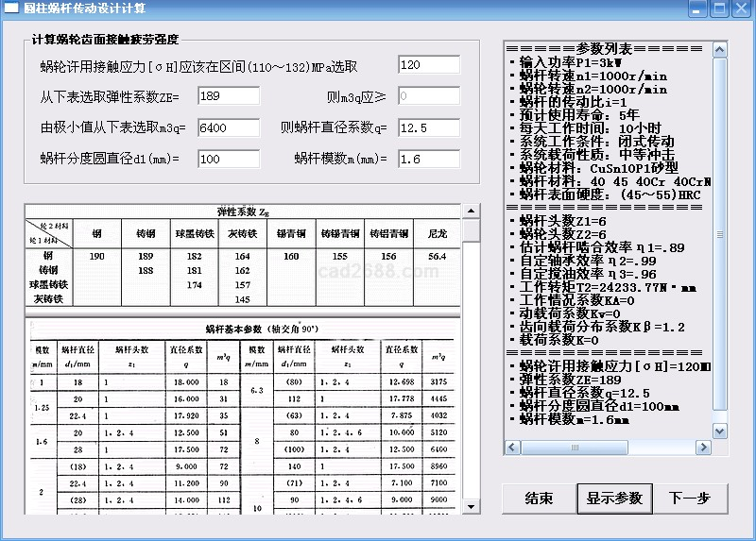Close the 圆柱蜗杆传动设计计算 window
Screen dimensions: 756x541
[x=741, y=8]
